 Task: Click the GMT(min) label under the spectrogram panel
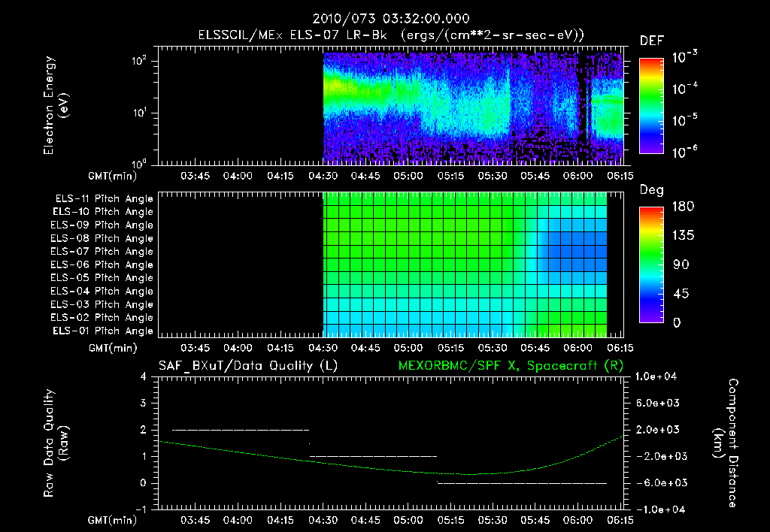click(113, 176)
